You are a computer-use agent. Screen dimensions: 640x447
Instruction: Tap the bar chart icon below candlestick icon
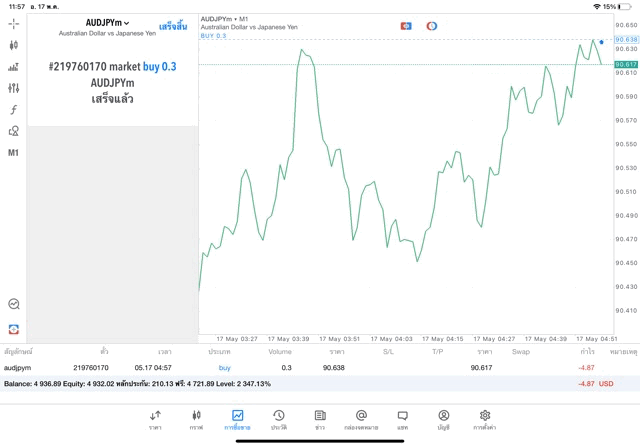[13, 67]
